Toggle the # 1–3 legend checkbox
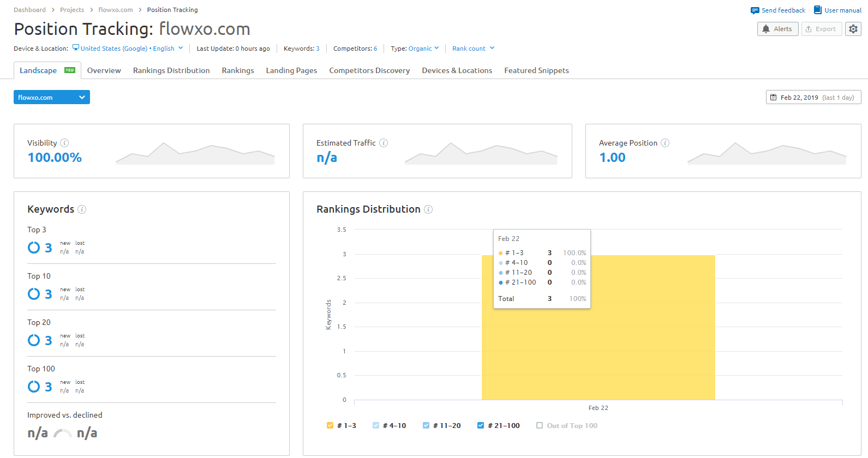The width and height of the screenshot is (868, 458). 330,426
